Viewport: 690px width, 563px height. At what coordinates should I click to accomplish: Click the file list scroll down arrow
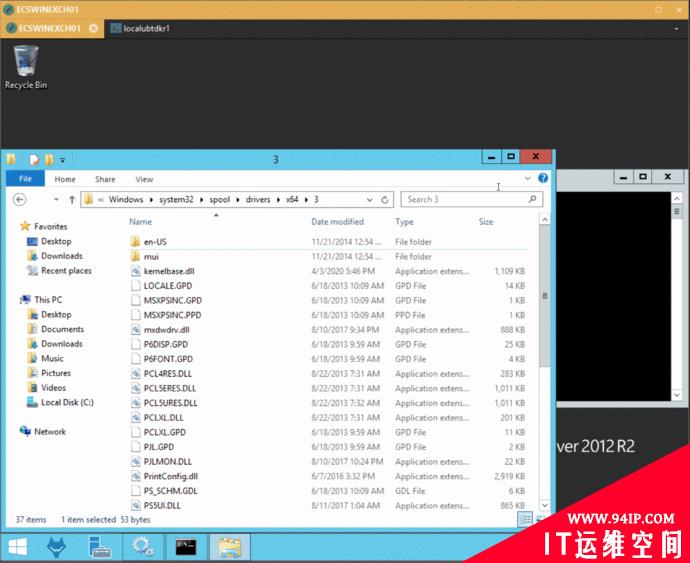pos(545,505)
